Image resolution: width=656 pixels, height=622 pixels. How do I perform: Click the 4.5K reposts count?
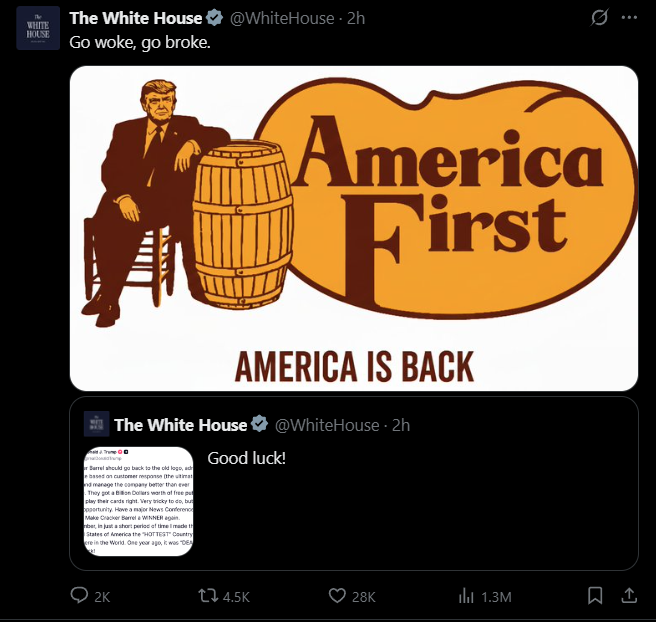pyautogui.click(x=236, y=597)
